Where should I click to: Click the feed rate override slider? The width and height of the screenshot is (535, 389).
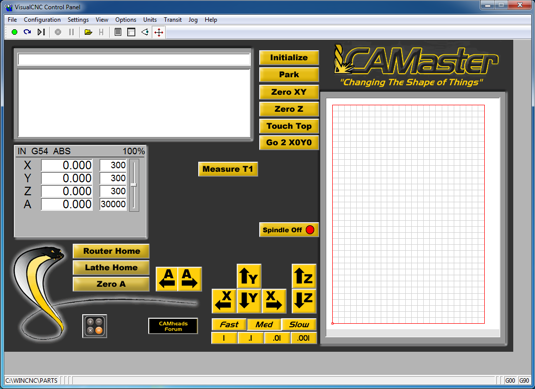pos(134,185)
